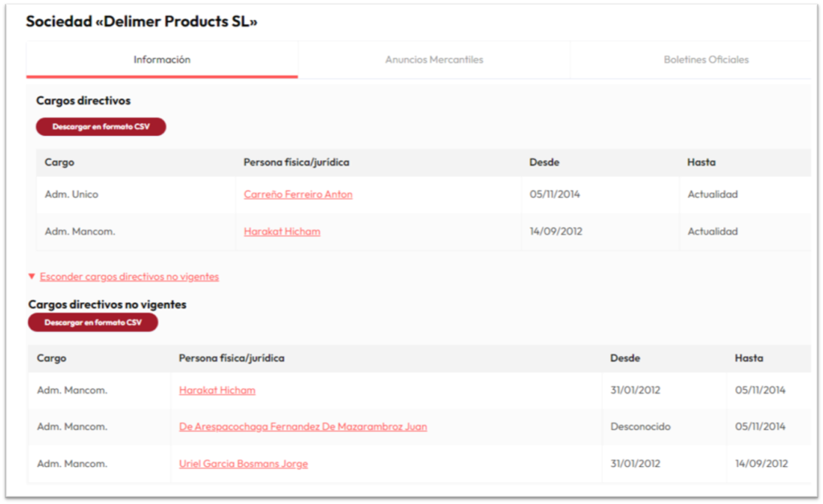Click Desde column header in current table
The height and width of the screenshot is (504, 823).
pos(544,162)
